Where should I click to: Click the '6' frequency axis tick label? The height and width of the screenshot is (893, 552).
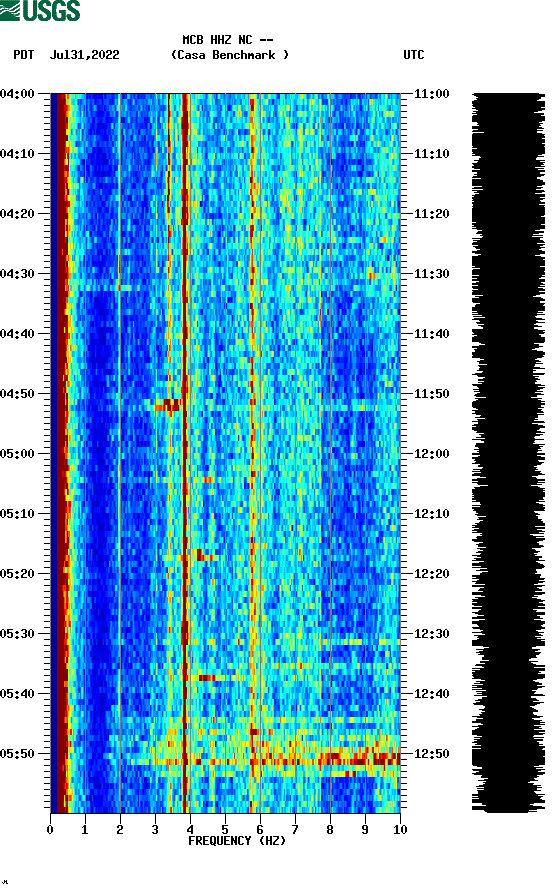point(260,830)
